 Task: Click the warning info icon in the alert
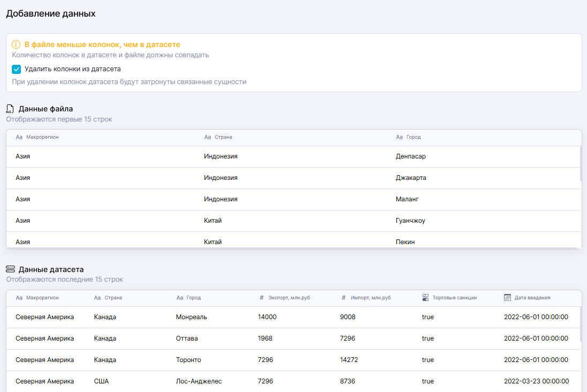(16, 44)
